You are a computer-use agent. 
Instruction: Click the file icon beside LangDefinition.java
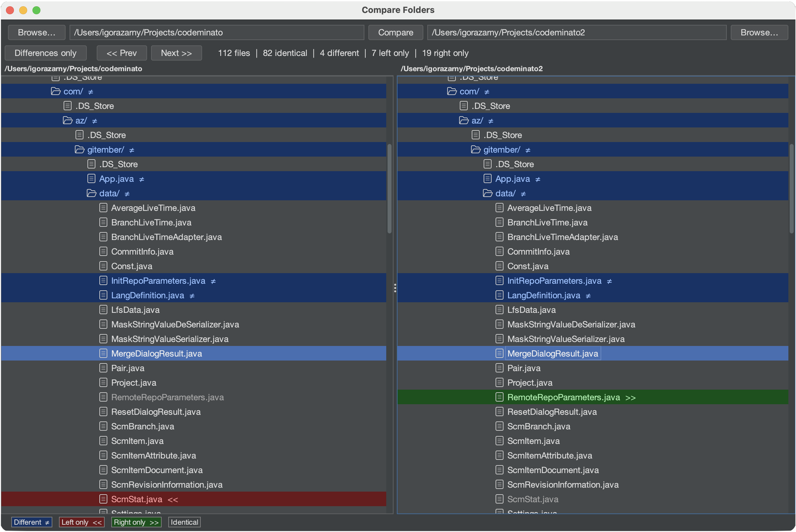[103, 295]
